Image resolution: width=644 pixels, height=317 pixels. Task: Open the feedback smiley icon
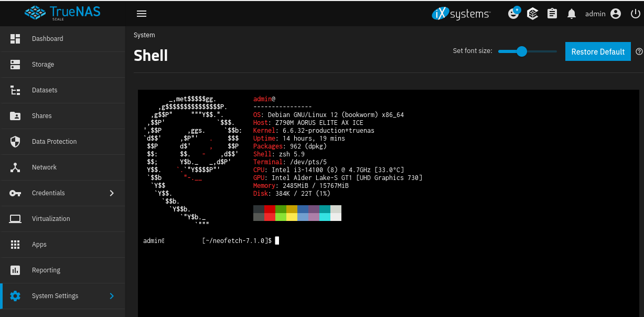click(x=514, y=13)
